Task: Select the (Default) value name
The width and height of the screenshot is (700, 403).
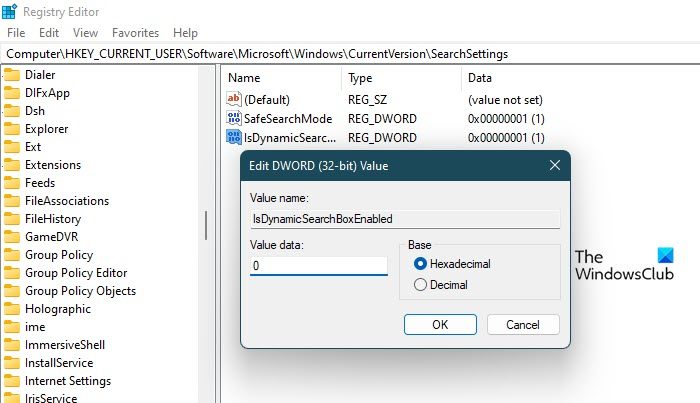Action: (x=267, y=100)
